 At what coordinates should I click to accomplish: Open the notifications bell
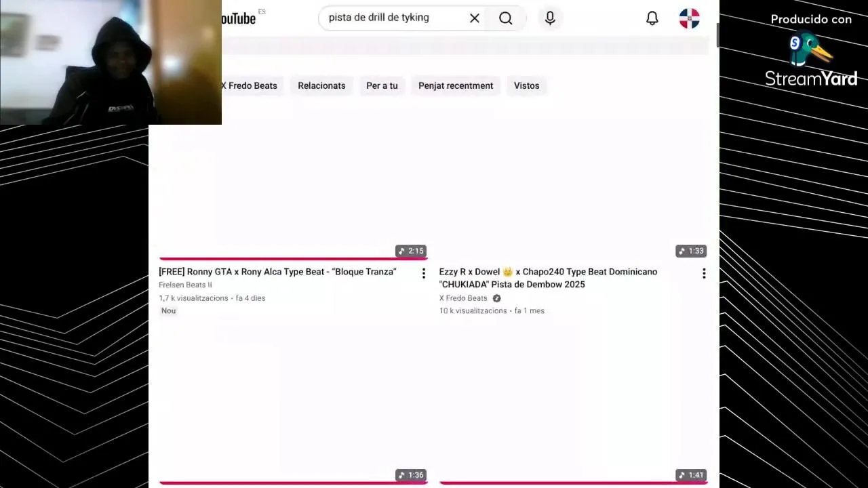(x=652, y=18)
